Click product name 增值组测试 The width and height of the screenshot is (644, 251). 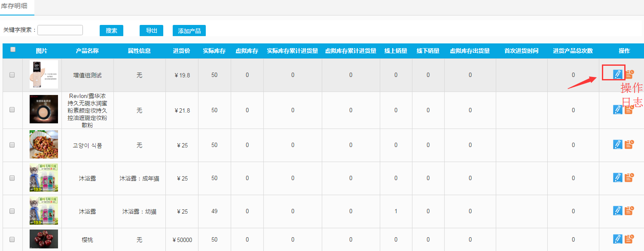click(87, 75)
